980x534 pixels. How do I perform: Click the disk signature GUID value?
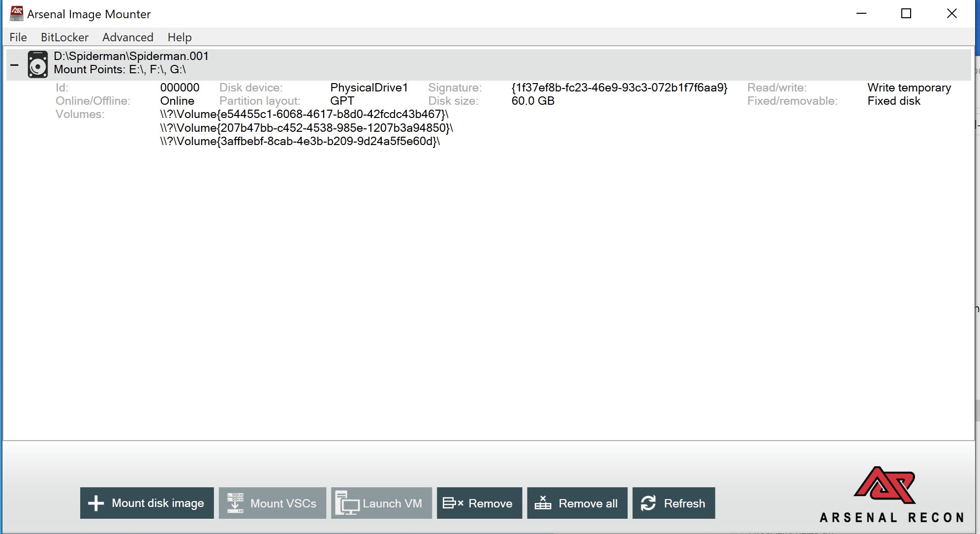(619, 88)
